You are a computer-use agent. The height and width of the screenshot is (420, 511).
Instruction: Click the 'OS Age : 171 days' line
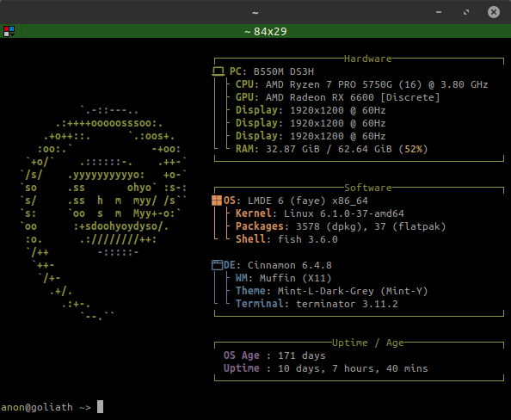(x=274, y=355)
